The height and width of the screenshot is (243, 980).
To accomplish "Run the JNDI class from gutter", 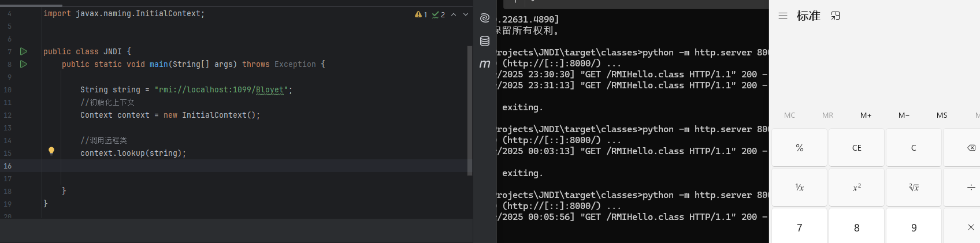I will [24, 51].
